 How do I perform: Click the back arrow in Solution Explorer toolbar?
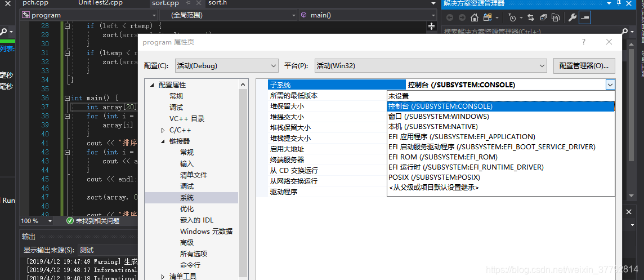tap(450, 17)
